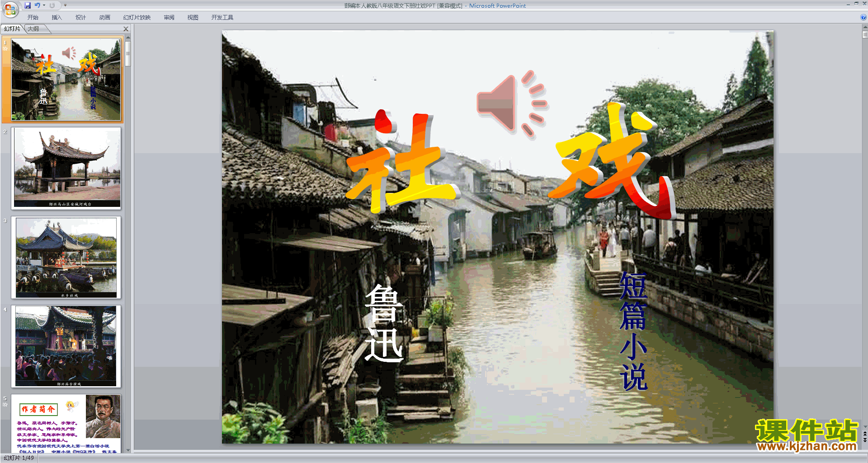
Task: Open the Customize Quick Access Toolbar dropdown
Action: tap(65, 5)
